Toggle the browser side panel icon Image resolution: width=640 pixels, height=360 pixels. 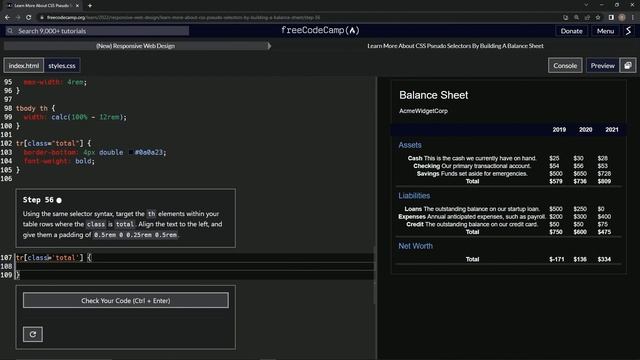click(x=611, y=18)
